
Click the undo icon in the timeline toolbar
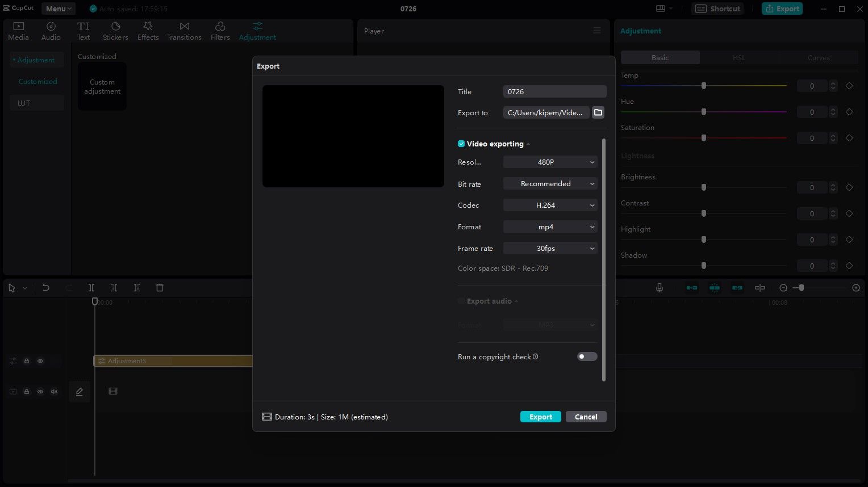point(46,288)
